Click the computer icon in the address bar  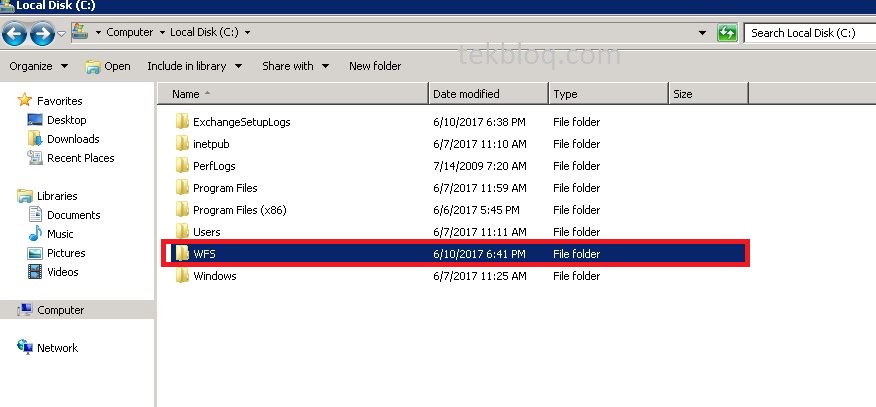[80, 32]
